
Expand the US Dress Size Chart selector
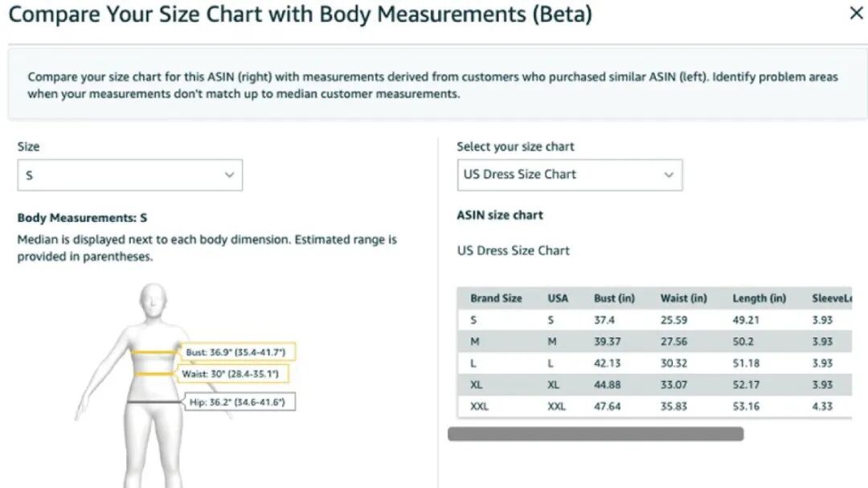(x=569, y=174)
